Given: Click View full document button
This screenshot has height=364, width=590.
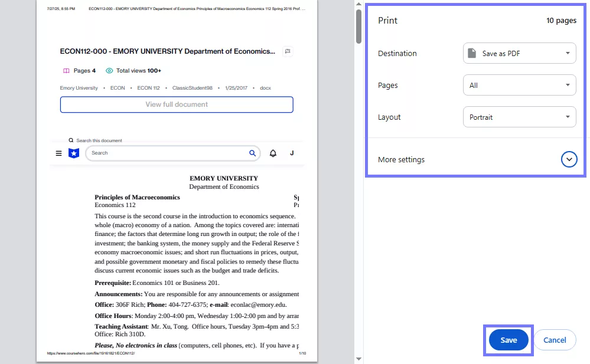Looking at the screenshot, I should tap(177, 104).
